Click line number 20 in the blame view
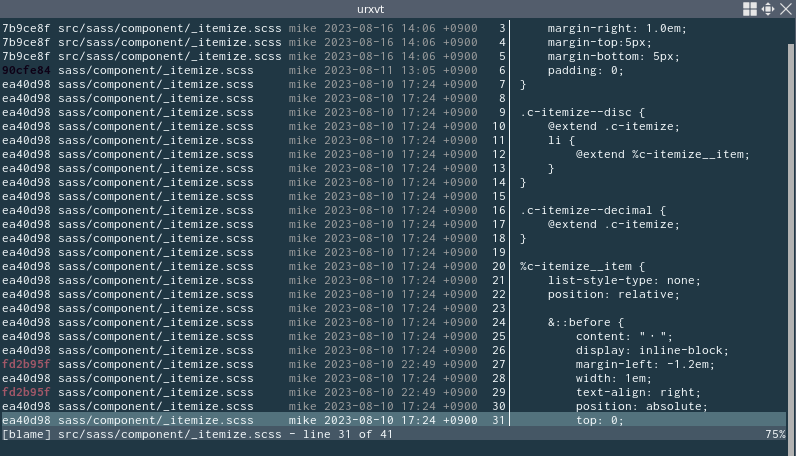 [498, 267]
